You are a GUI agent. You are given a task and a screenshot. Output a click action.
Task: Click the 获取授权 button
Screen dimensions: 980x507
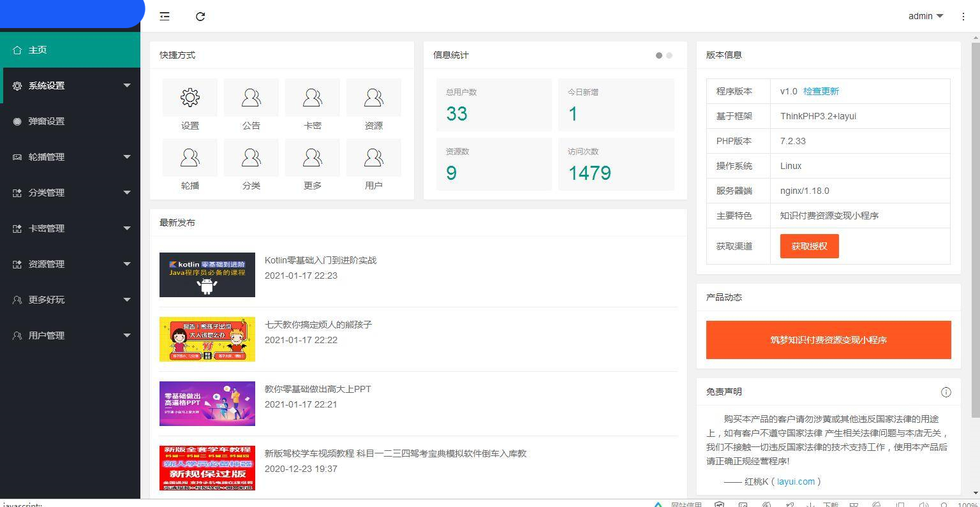(809, 246)
